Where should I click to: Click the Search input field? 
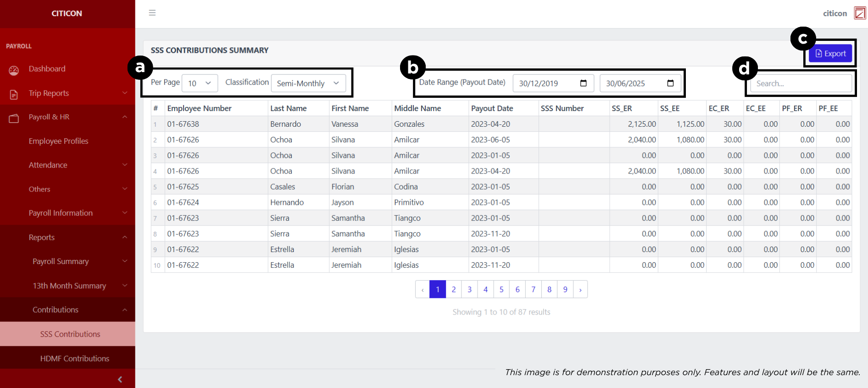(x=801, y=84)
